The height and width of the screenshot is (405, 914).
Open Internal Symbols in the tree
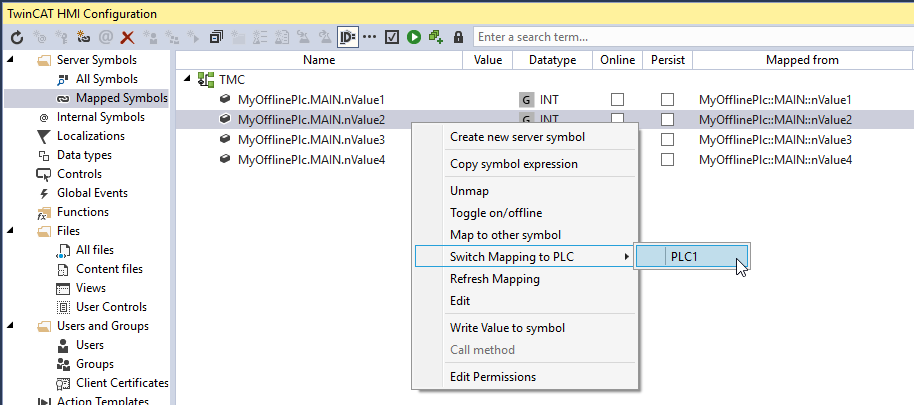[101, 117]
